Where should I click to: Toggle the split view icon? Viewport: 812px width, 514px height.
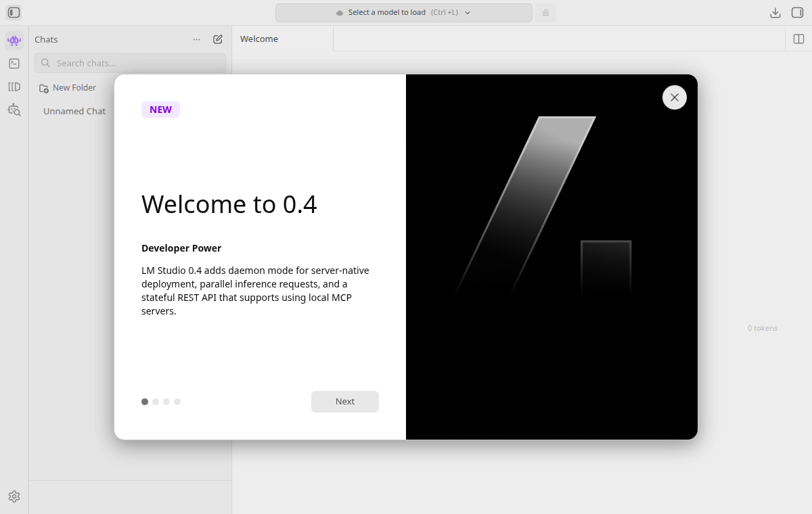798,39
